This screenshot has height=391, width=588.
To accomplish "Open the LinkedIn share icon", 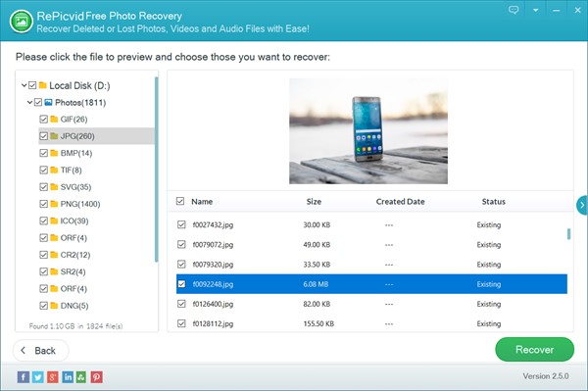I will [x=68, y=376].
